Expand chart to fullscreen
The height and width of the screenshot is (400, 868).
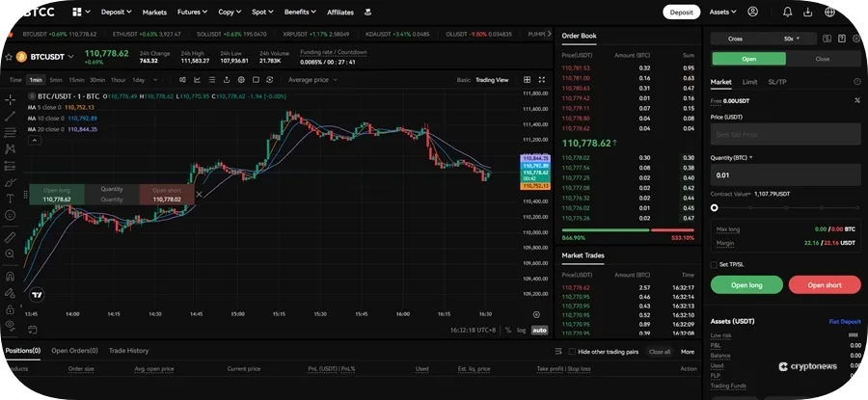tap(542, 80)
